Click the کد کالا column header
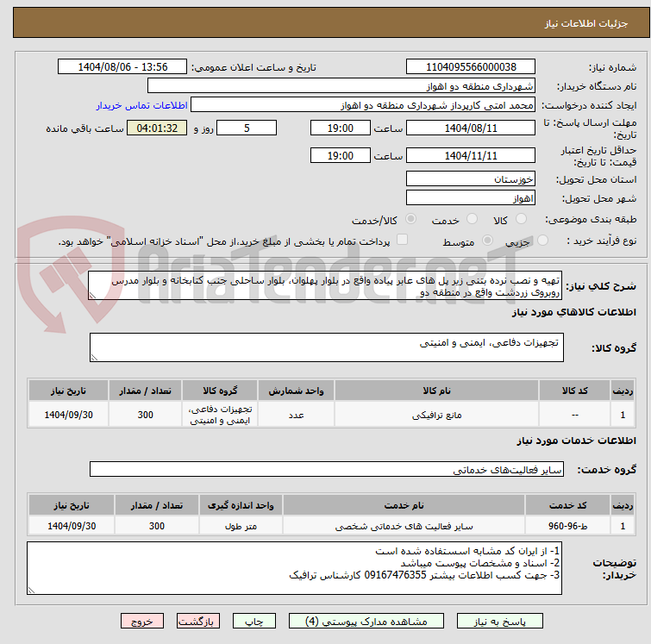Image resolution: width=651 pixels, height=644 pixels. (574, 391)
